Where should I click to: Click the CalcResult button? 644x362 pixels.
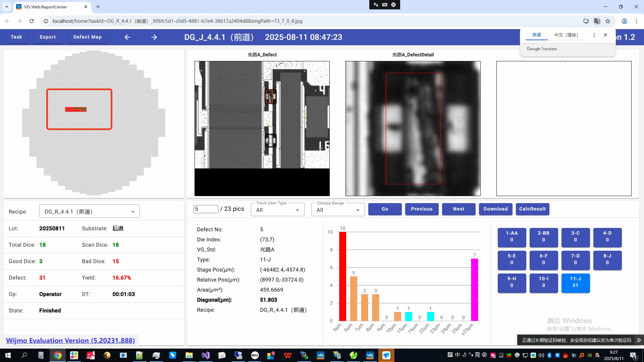coord(532,209)
